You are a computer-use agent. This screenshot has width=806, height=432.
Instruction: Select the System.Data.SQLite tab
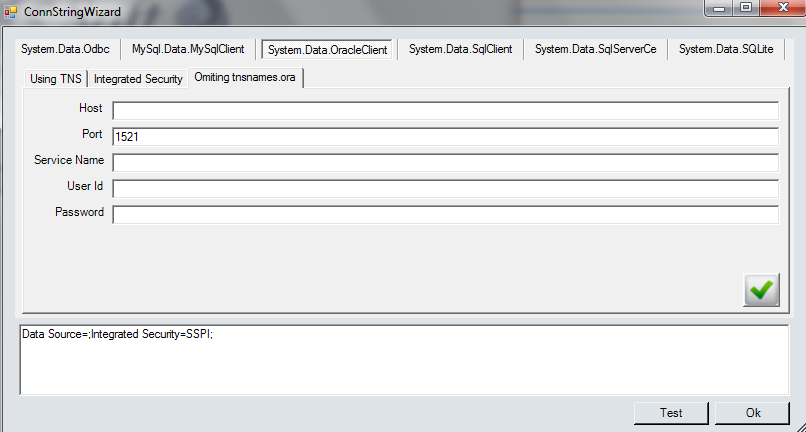click(726, 49)
